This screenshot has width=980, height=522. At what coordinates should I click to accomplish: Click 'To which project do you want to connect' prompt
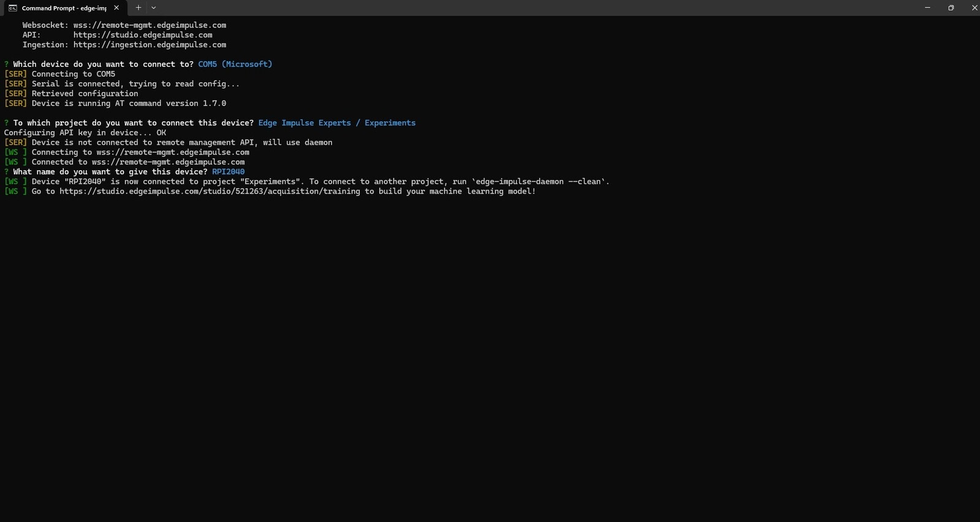point(134,123)
